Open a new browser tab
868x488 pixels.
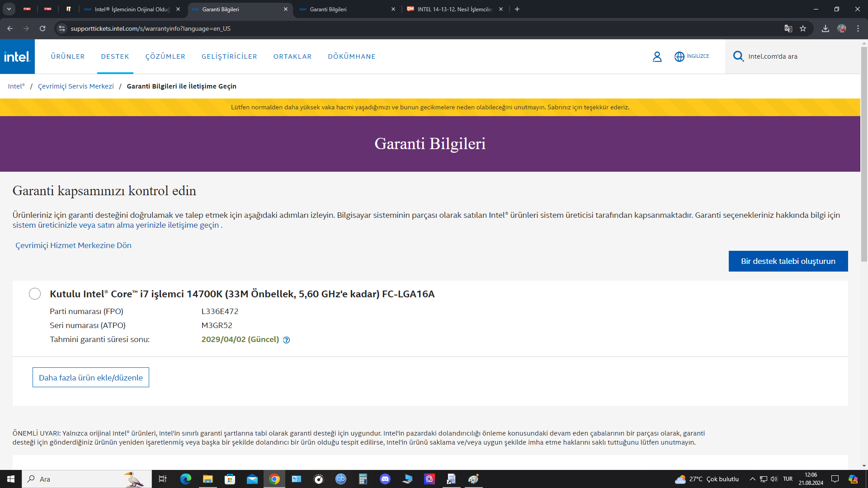click(x=517, y=9)
